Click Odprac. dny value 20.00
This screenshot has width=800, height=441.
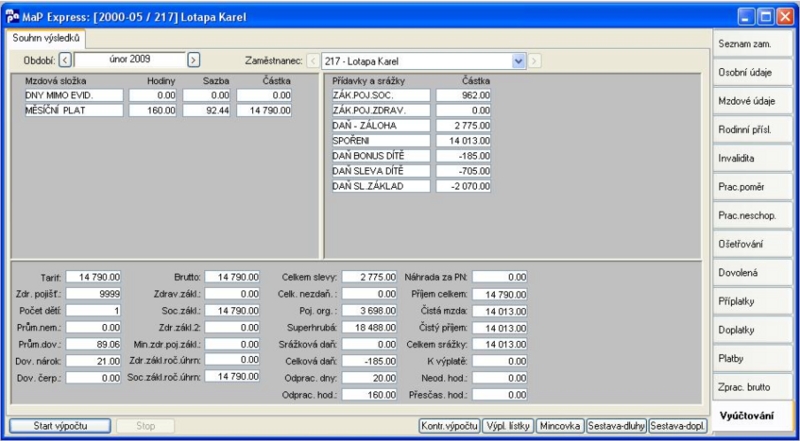click(x=369, y=378)
